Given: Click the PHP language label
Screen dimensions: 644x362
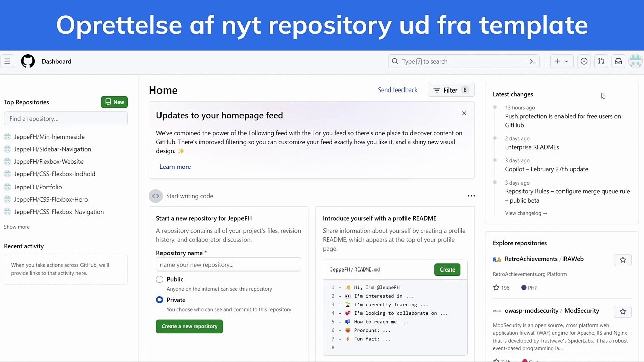Looking at the screenshot, I should pyautogui.click(x=529, y=288).
